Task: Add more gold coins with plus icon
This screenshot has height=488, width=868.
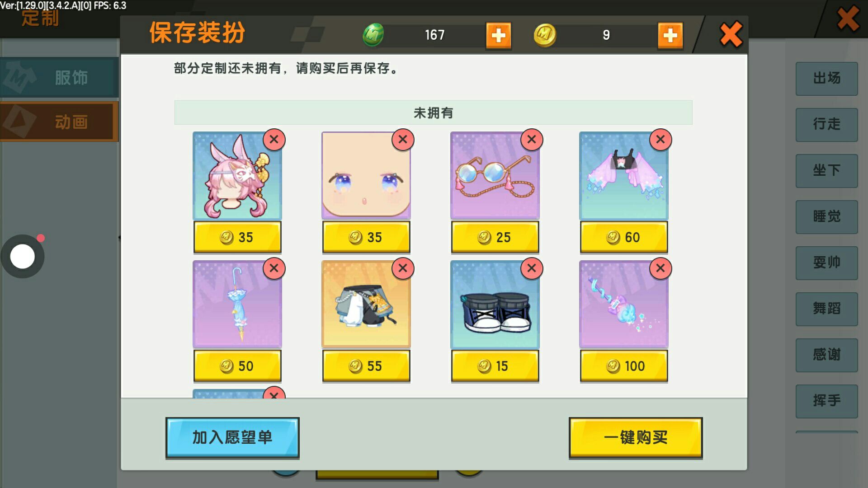Action: [670, 35]
